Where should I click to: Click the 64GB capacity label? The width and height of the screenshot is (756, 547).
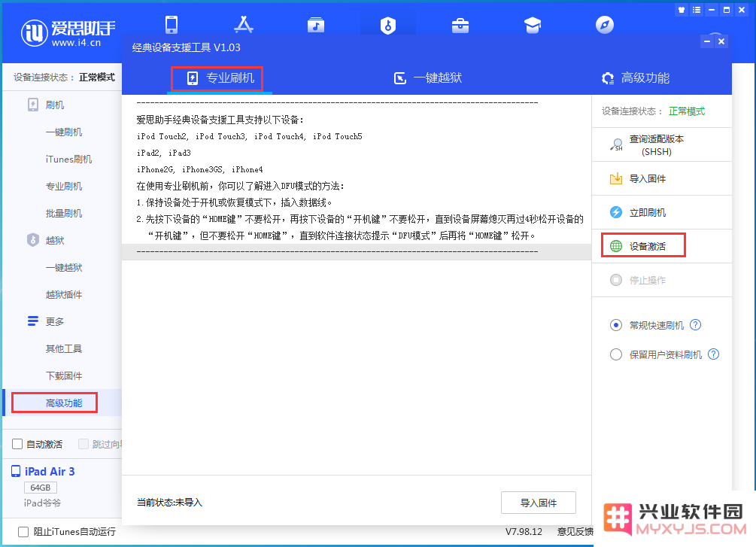pyautogui.click(x=41, y=488)
